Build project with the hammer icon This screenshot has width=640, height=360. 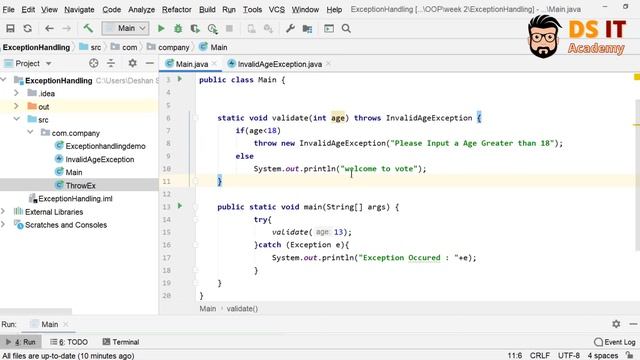point(88,28)
